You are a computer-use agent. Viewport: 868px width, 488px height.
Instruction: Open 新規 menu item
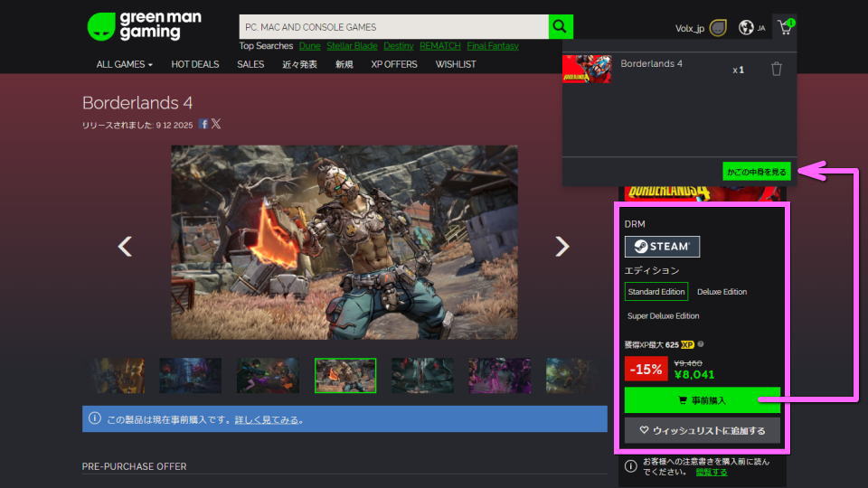[x=344, y=64]
